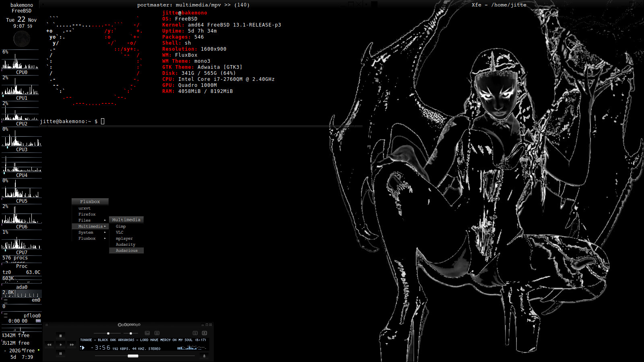644x362 pixels.
Task: Expand the Files submenu
Action: (90, 220)
